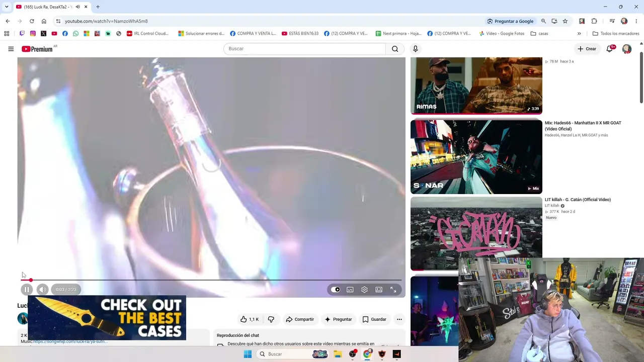This screenshot has width=644, height=362.
Task: Toggle subtitles in the video player
Action: click(350, 290)
